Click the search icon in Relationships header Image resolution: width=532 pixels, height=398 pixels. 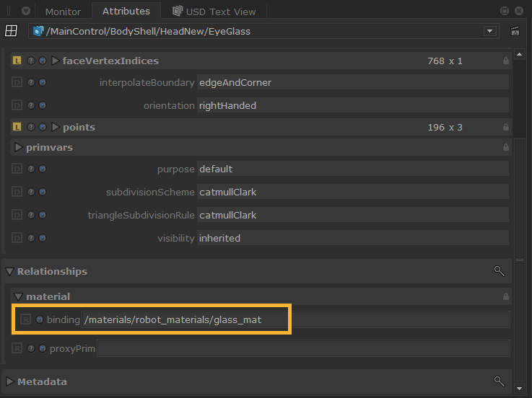[x=499, y=271]
